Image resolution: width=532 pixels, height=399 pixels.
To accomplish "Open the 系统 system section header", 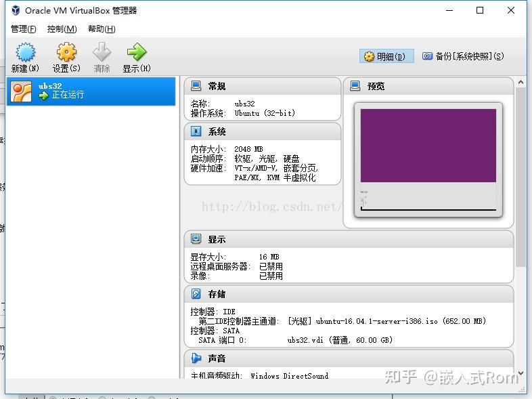I will tap(262, 131).
